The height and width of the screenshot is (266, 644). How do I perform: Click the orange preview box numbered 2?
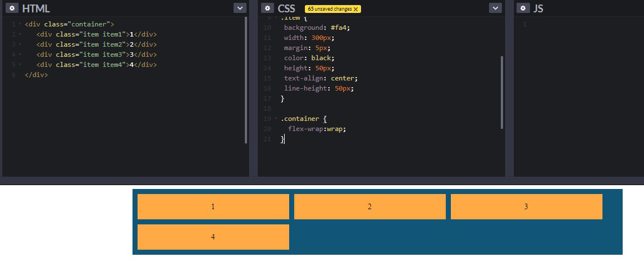point(369,206)
